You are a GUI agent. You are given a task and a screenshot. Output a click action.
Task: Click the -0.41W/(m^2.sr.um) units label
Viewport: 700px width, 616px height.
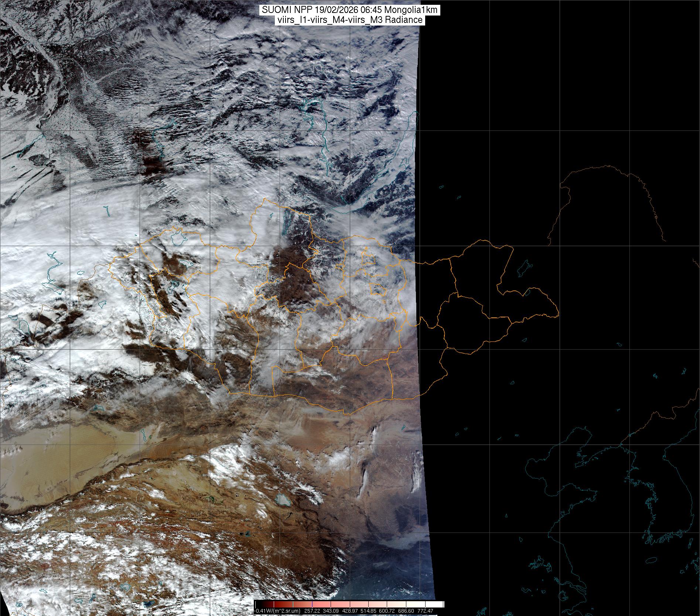tap(277, 611)
